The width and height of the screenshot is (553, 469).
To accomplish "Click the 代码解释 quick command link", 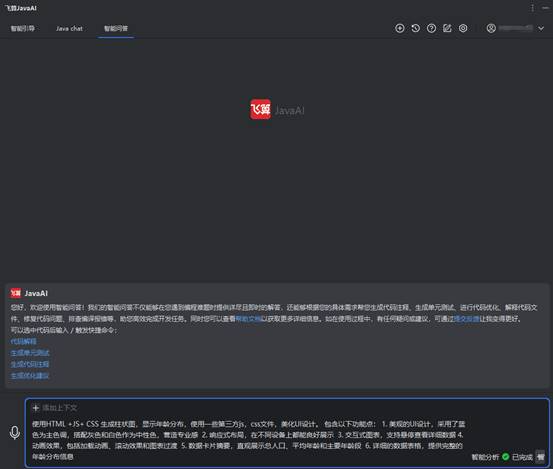I will click(x=23, y=341).
